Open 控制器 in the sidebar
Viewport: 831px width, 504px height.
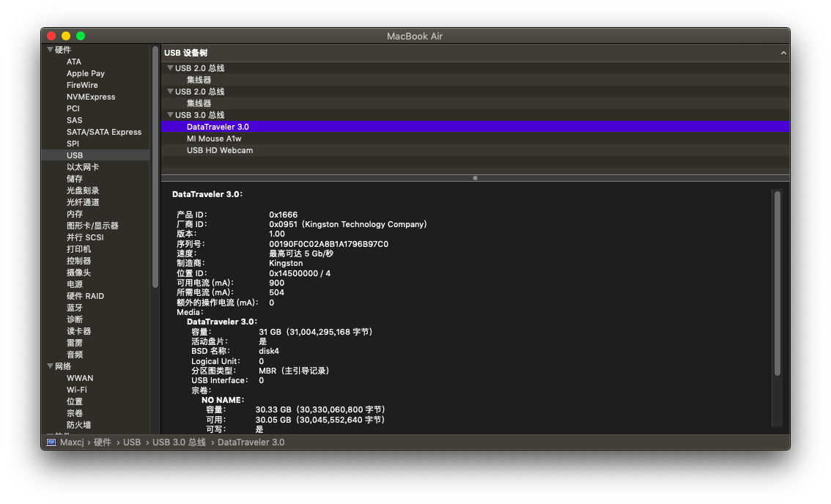coord(78,261)
